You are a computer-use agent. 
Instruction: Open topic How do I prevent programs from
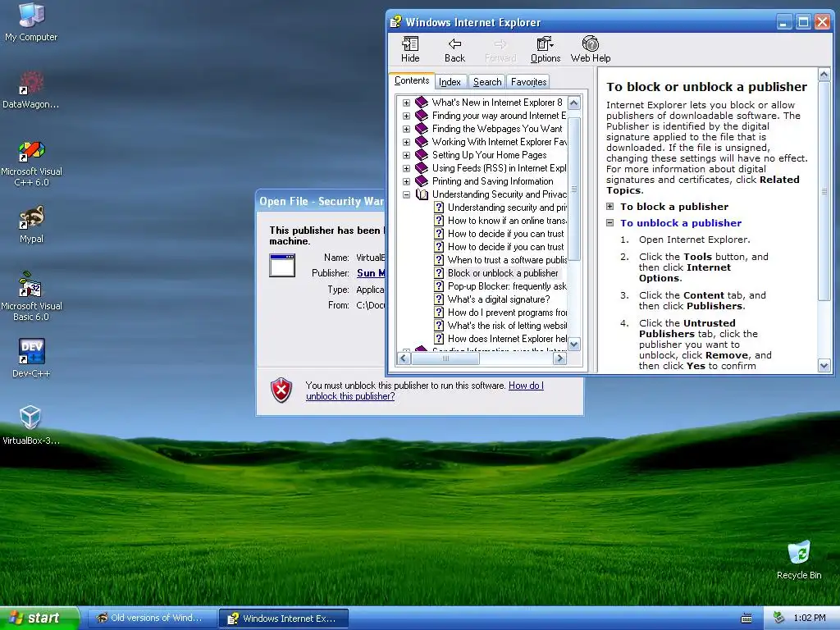[x=507, y=313]
